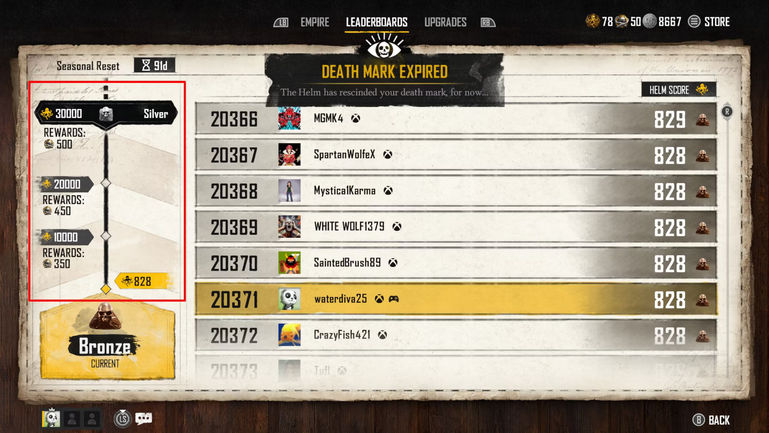Select waterdiva25 highlighted leaderboard entry
This screenshot has width=769, height=433.
click(456, 299)
